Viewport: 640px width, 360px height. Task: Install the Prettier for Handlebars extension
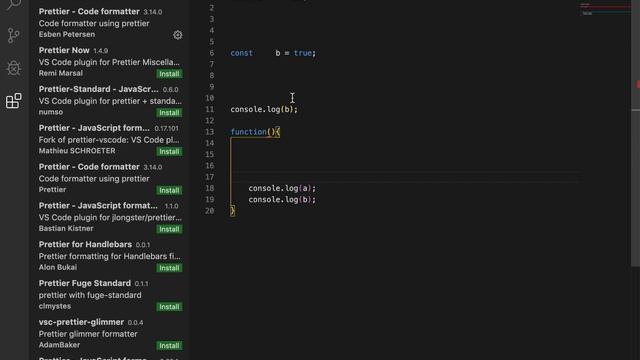(x=169, y=268)
